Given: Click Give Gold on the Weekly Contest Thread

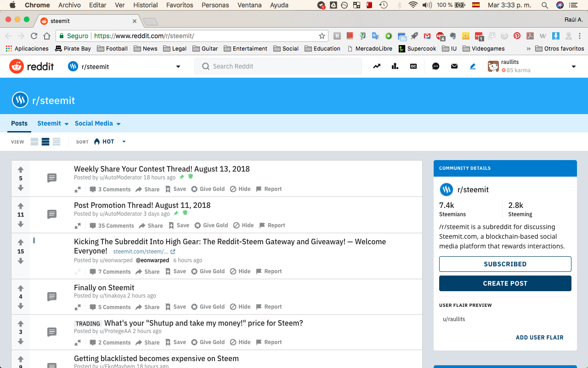Looking at the screenshot, I should (208, 189).
